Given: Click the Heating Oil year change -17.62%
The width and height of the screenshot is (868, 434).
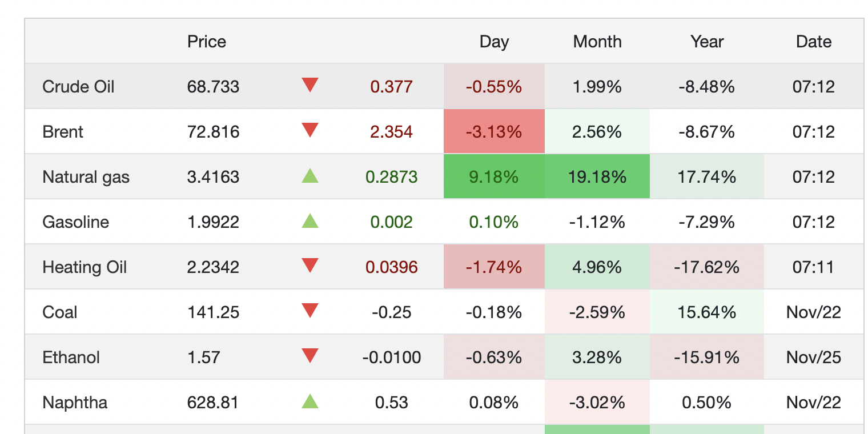Looking at the screenshot, I should click(x=707, y=267).
